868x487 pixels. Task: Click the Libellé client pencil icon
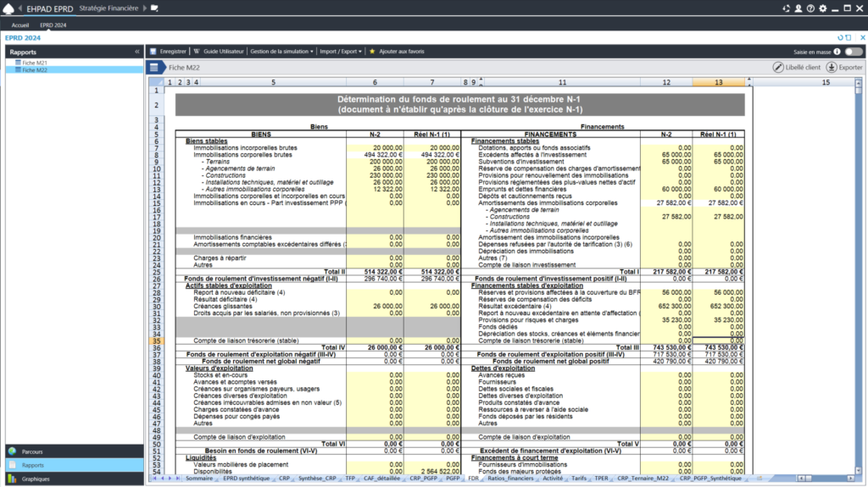pos(778,68)
